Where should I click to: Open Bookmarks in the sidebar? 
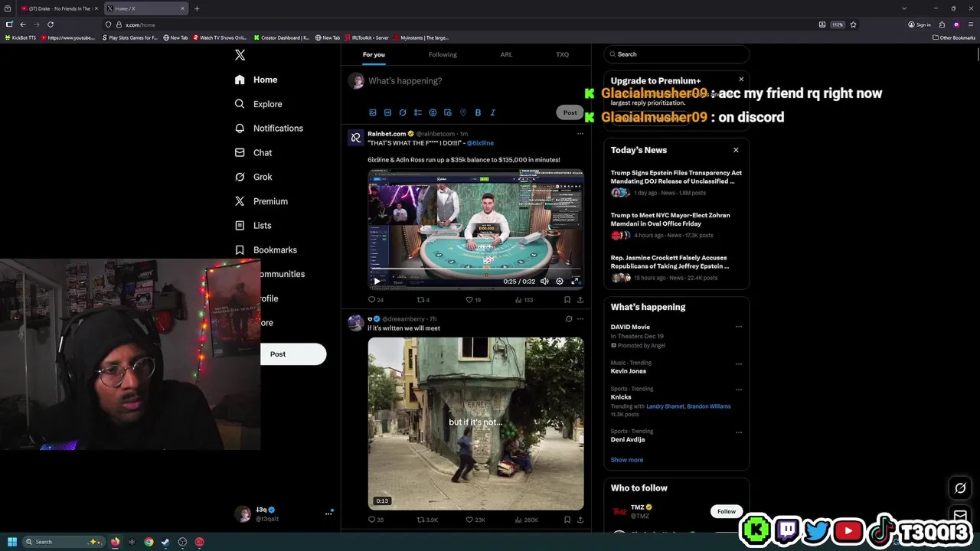point(266,250)
